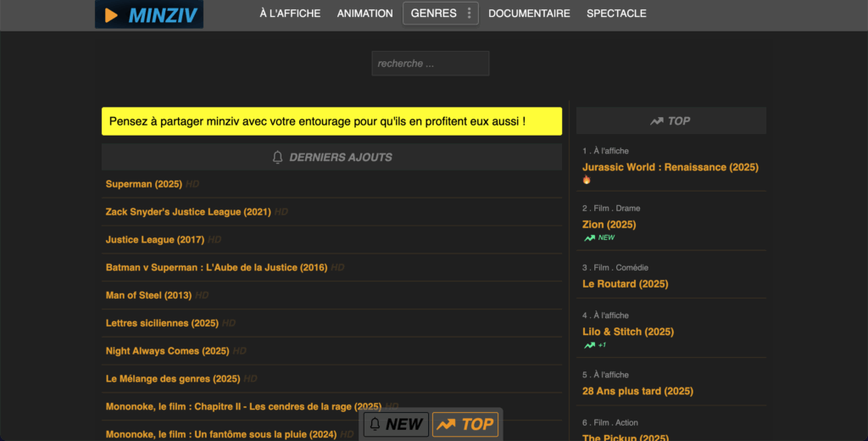Open 28 Ans plus tard (2025)
The width and height of the screenshot is (868, 441).
[x=637, y=391]
